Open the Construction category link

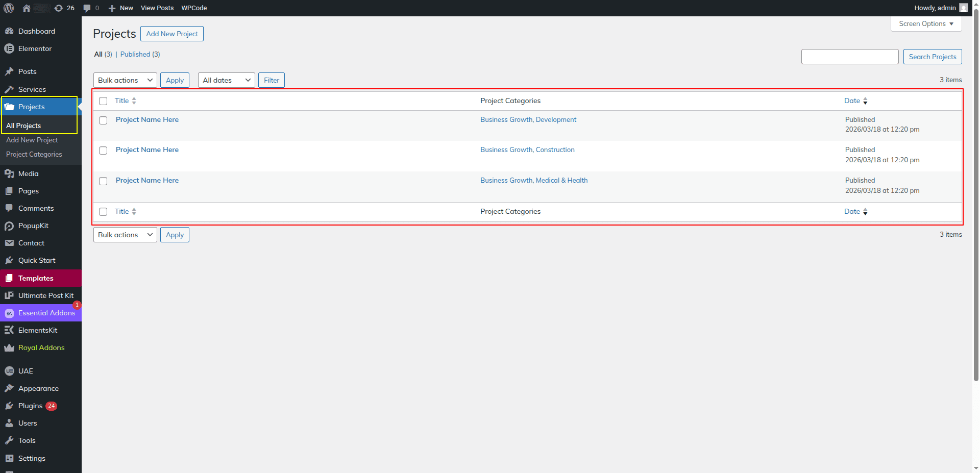click(x=555, y=150)
